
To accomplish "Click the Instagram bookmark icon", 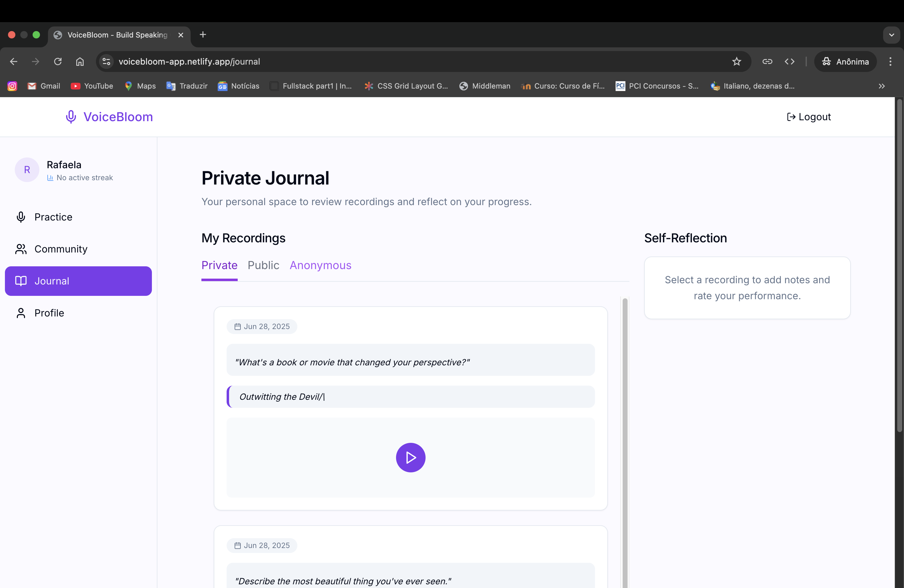I will (x=12, y=86).
